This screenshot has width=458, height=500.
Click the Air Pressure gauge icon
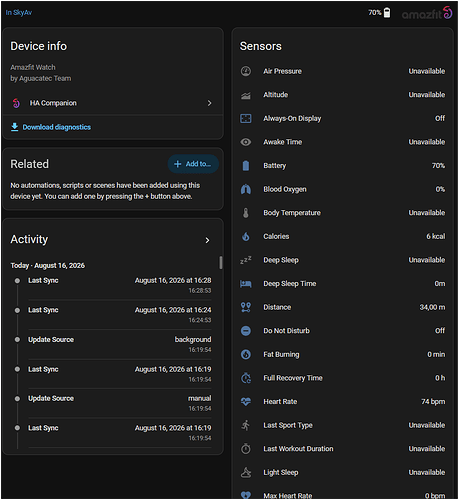(246, 71)
